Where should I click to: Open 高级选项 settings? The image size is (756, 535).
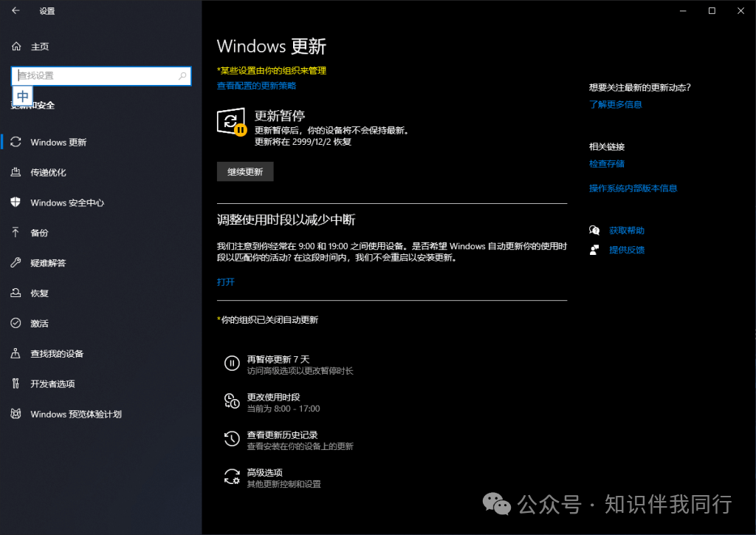point(265,472)
